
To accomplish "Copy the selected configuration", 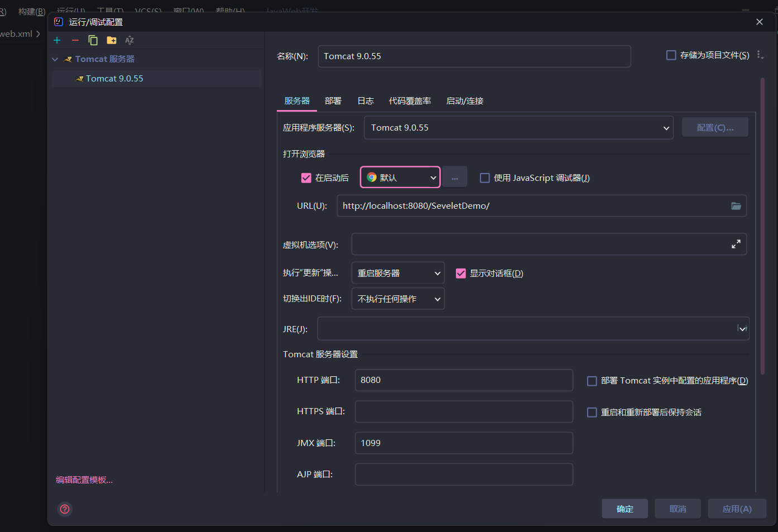I will point(93,40).
